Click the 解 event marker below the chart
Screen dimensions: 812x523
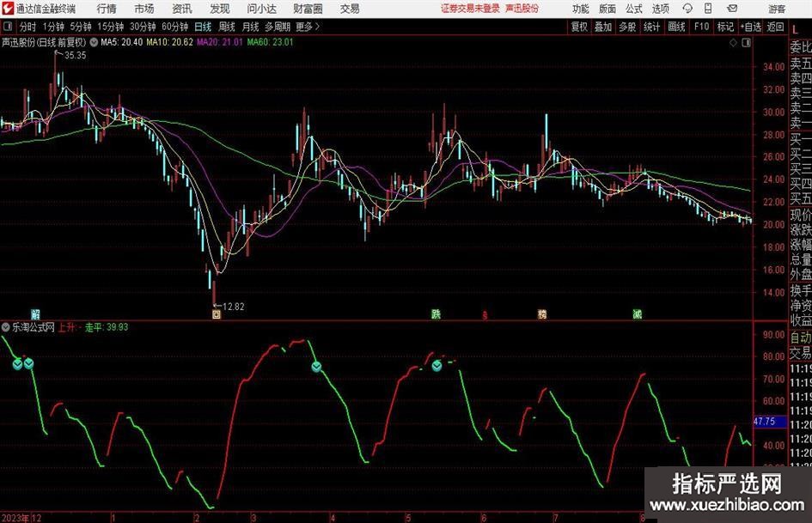pos(36,314)
